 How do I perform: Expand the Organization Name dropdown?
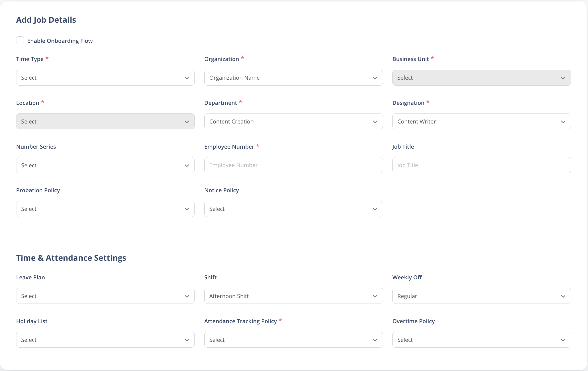(294, 78)
